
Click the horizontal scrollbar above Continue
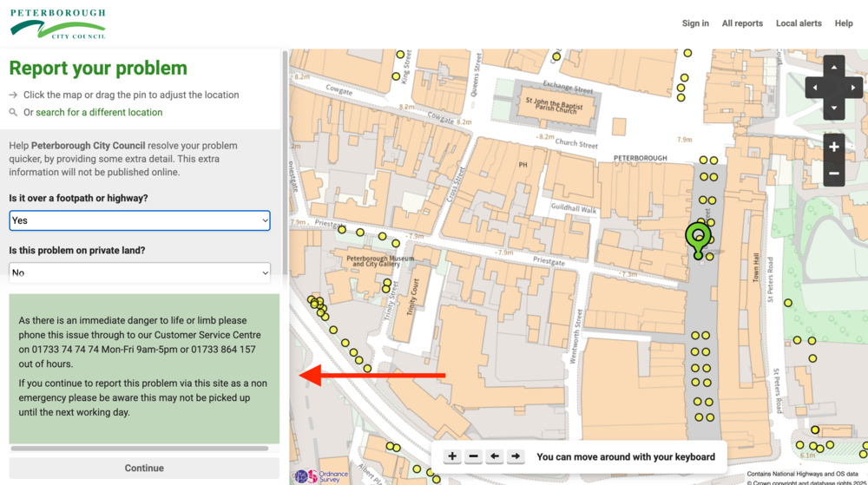pos(140,449)
